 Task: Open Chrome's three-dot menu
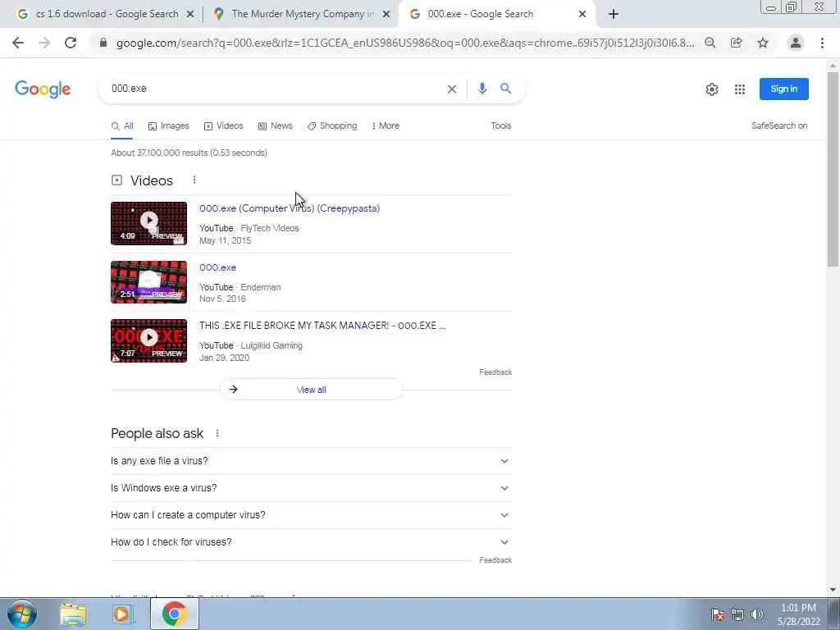(x=822, y=43)
